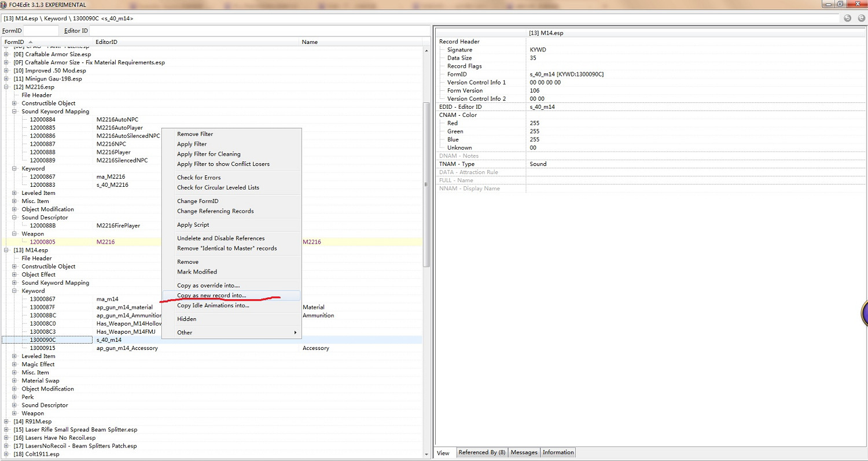Choose 'Copy as new record into...'
868x461 pixels.
[211, 296]
